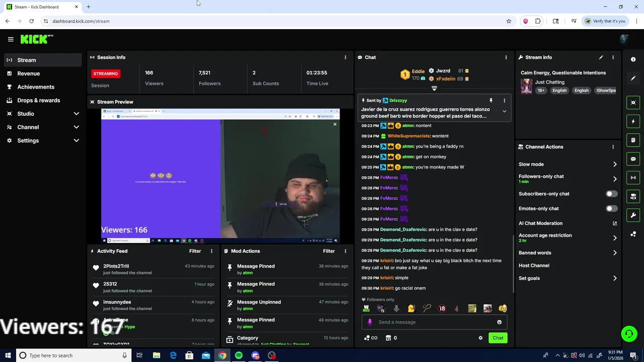Click the Mod Actions Filter button
644x362 pixels.
329,251
